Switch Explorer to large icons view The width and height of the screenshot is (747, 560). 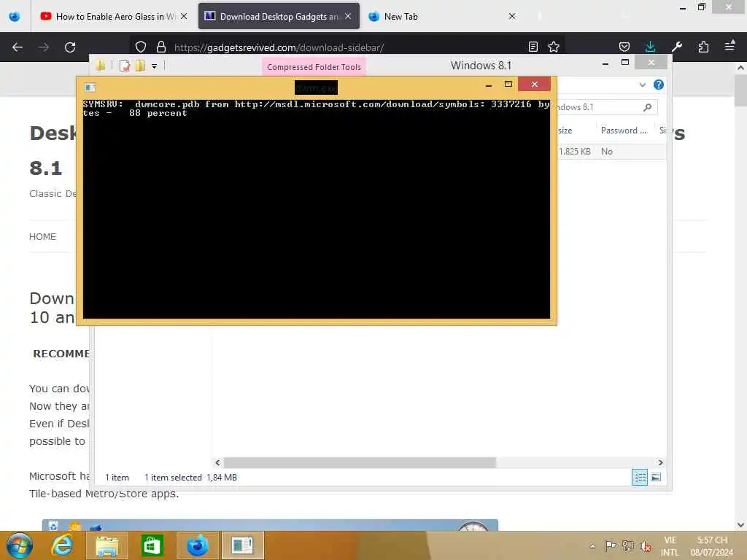click(656, 477)
